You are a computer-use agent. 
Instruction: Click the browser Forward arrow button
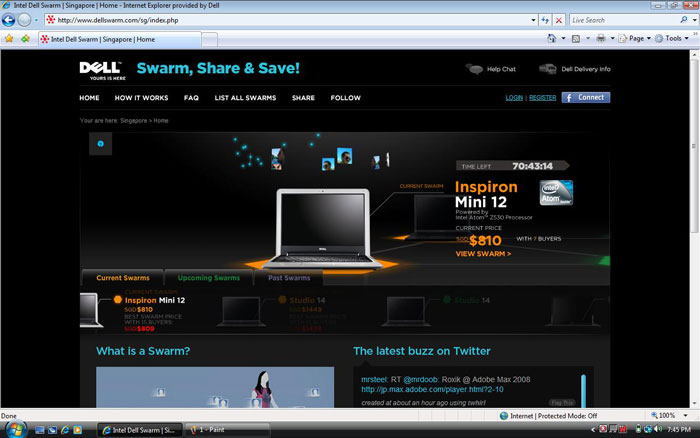[24, 20]
